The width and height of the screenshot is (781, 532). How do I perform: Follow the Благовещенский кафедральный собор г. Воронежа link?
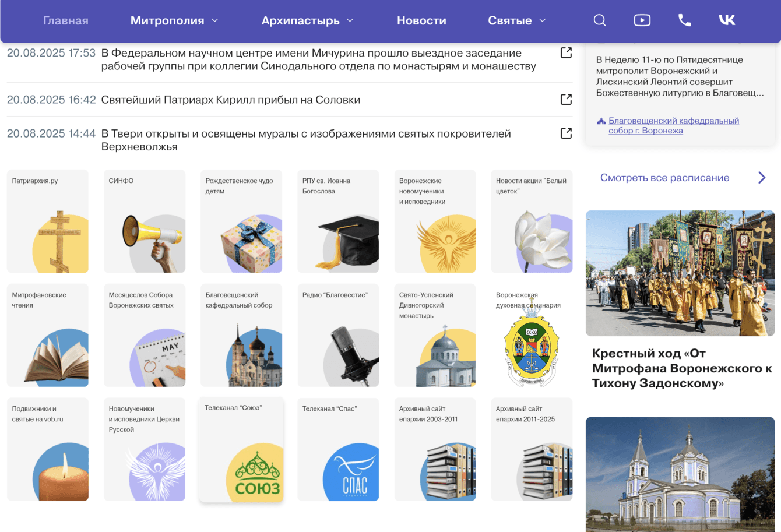(x=674, y=125)
